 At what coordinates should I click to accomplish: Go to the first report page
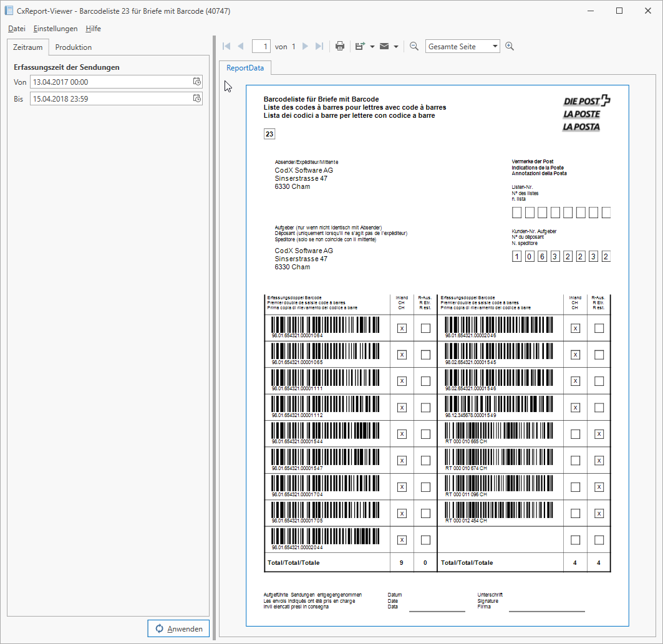(x=226, y=47)
